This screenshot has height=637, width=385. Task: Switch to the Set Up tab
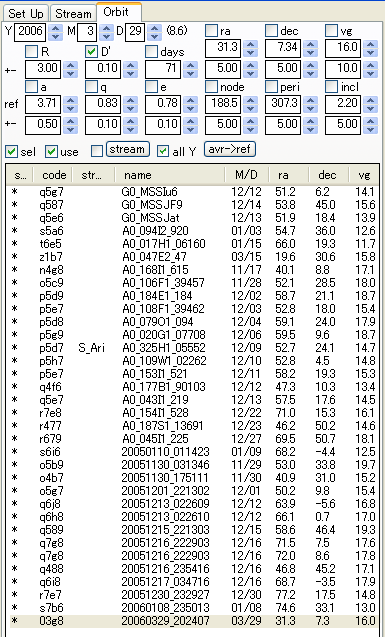(25, 13)
